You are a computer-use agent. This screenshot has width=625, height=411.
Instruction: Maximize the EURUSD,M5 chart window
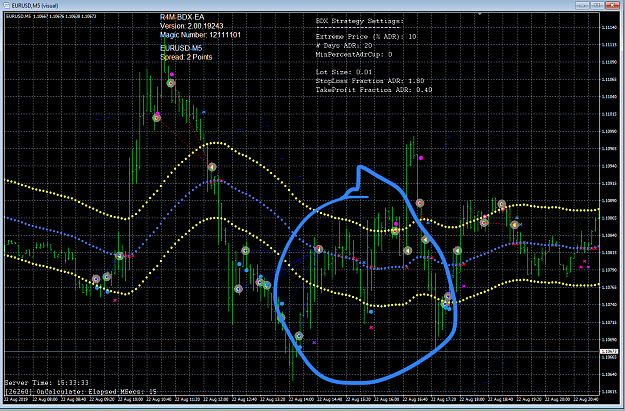(x=597, y=5)
